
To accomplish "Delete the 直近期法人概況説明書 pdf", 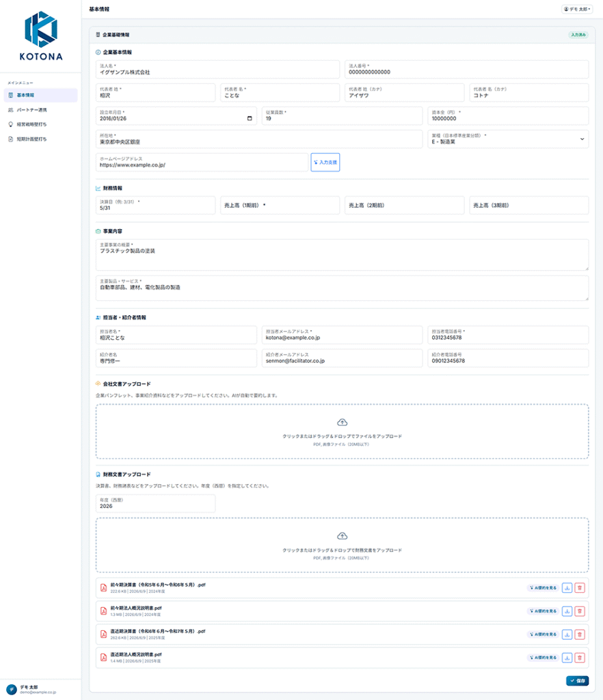I will (579, 658).
